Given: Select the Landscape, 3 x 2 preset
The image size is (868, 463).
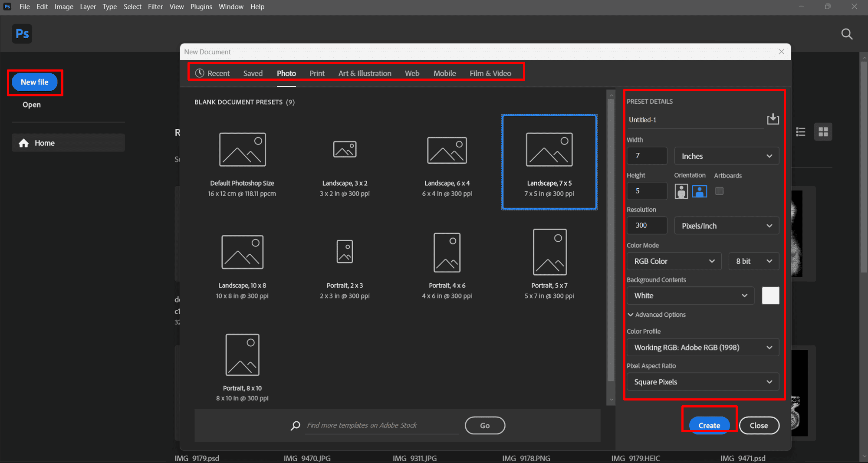Looking at the screenshot, I should 345,163.
